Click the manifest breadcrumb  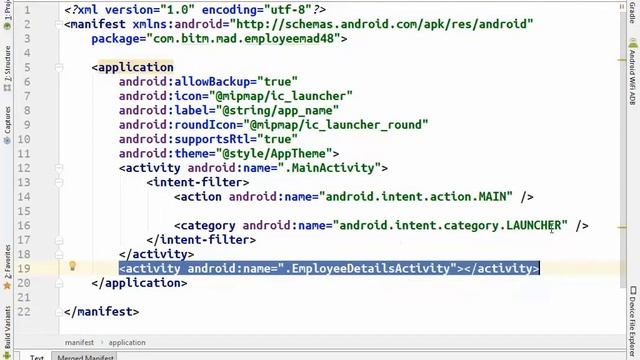tap(79, 342)
